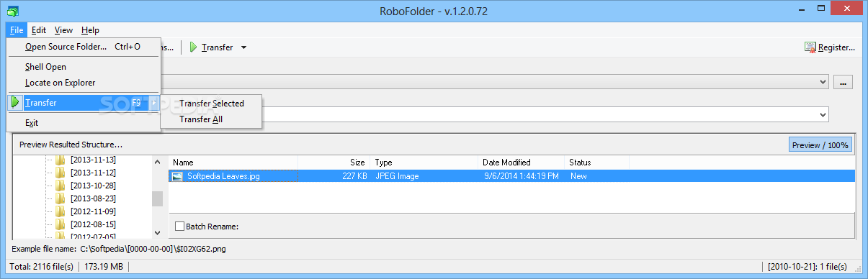Click the browse (...) button
Image resolution: width=868 pixels, height=279 pixels.
[x=843, y=83]
